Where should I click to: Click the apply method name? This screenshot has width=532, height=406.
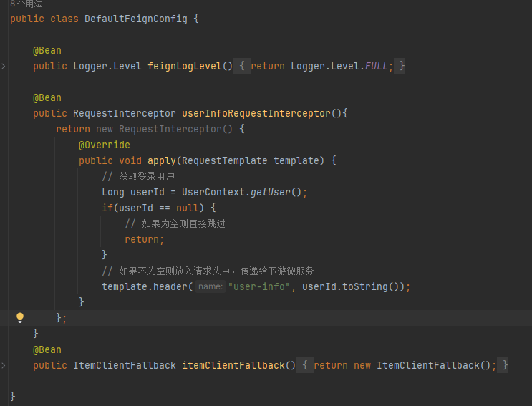click(162, 161)
